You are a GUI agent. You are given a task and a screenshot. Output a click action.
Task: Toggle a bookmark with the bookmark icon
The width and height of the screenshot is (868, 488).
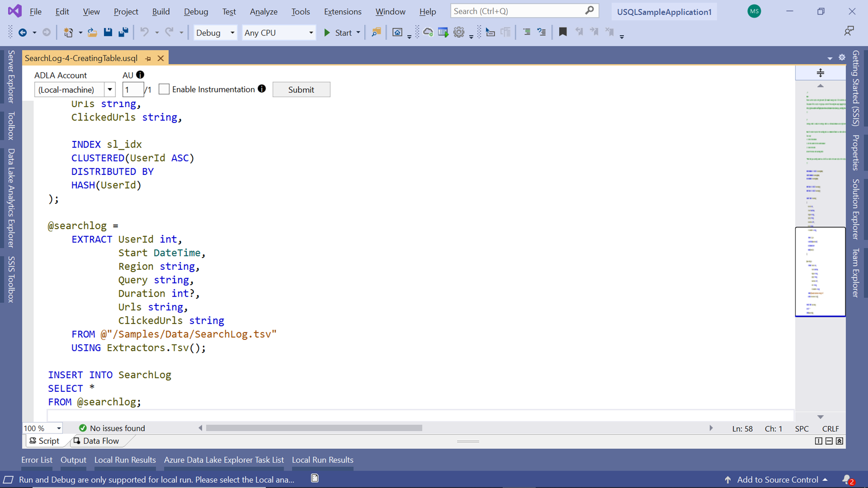point(563,32)
